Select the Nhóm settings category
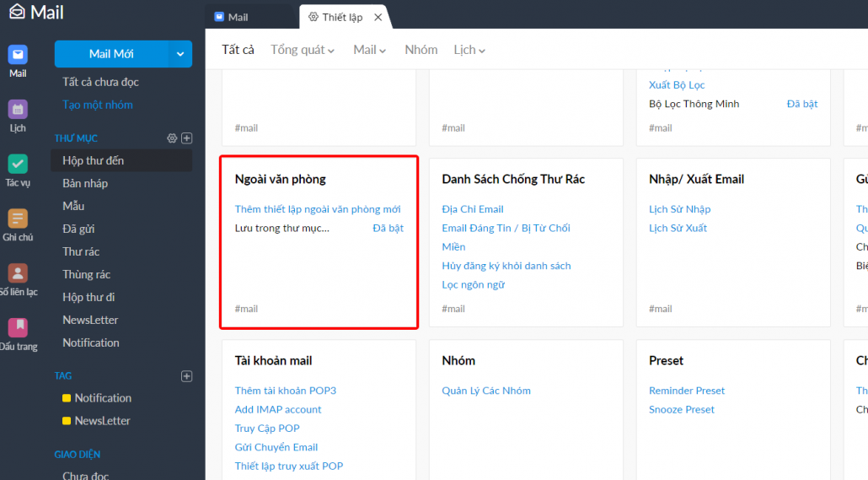 (x=421, y=50)
